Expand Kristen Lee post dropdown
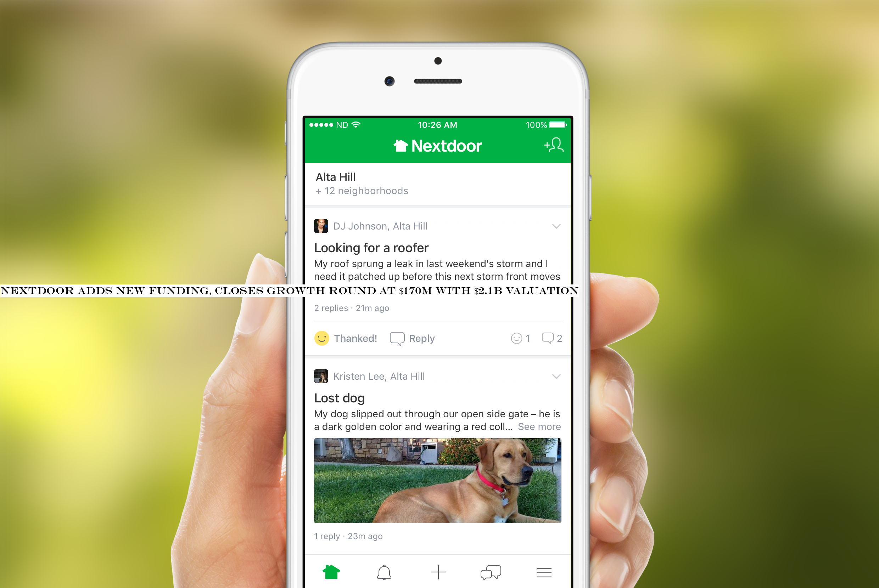The image size is (879, 588). pyautogui.click(x=556, y=376)
